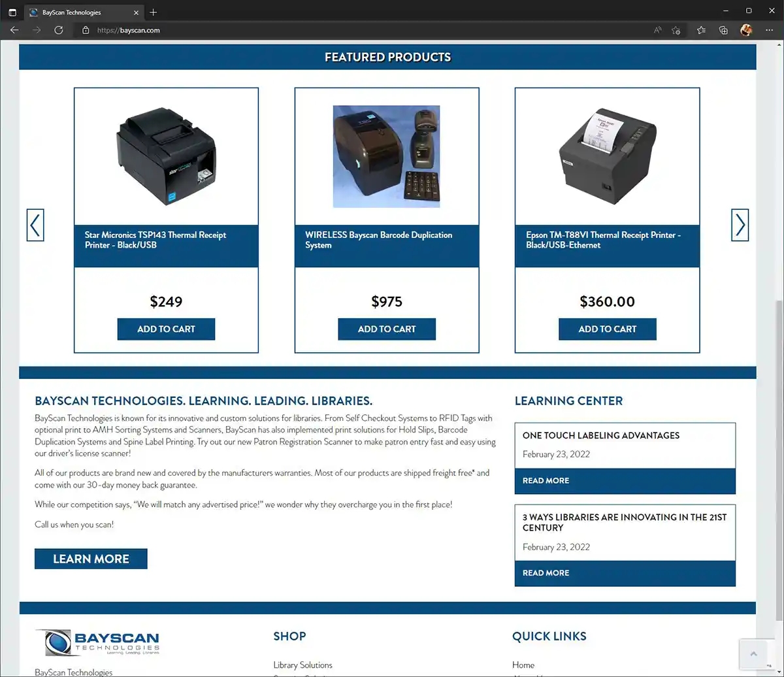Screen dimensions: 784x677
Task: Click 'Call us when you scan!' text
Action: point(74,524)
